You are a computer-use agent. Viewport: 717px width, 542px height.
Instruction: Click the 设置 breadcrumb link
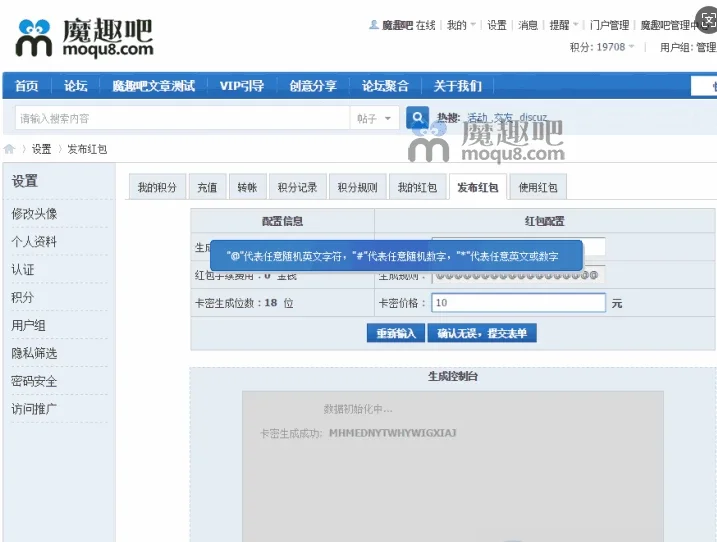[41, 149]
